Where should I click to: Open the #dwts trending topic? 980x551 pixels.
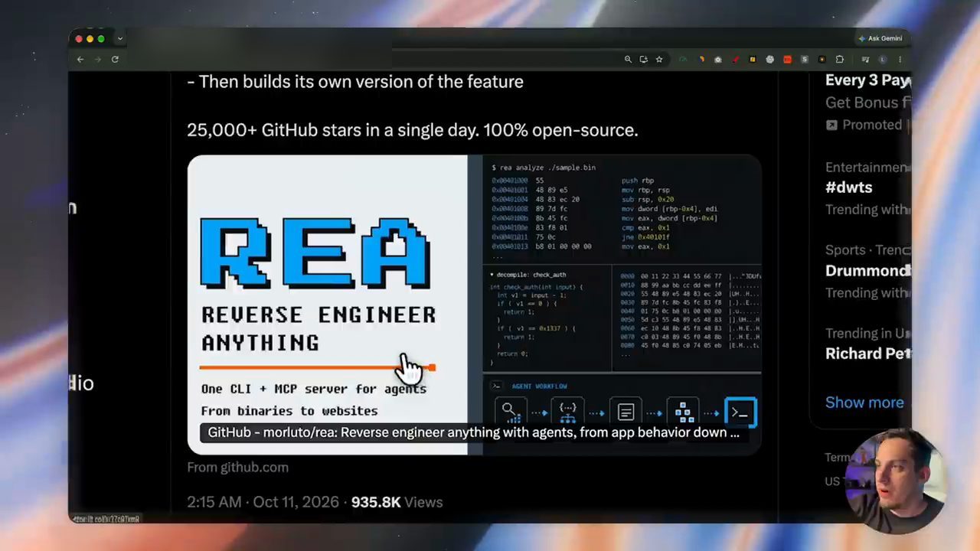[x=848, y=187]
